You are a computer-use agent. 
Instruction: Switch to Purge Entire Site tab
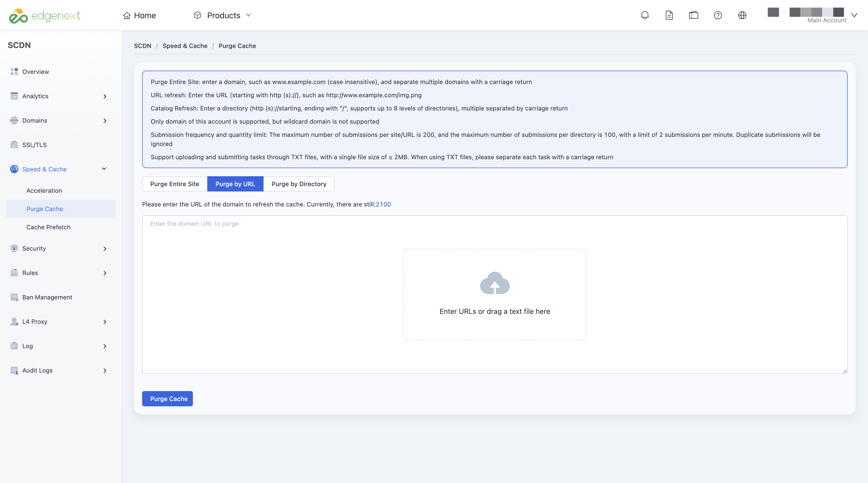pos(175,184)
